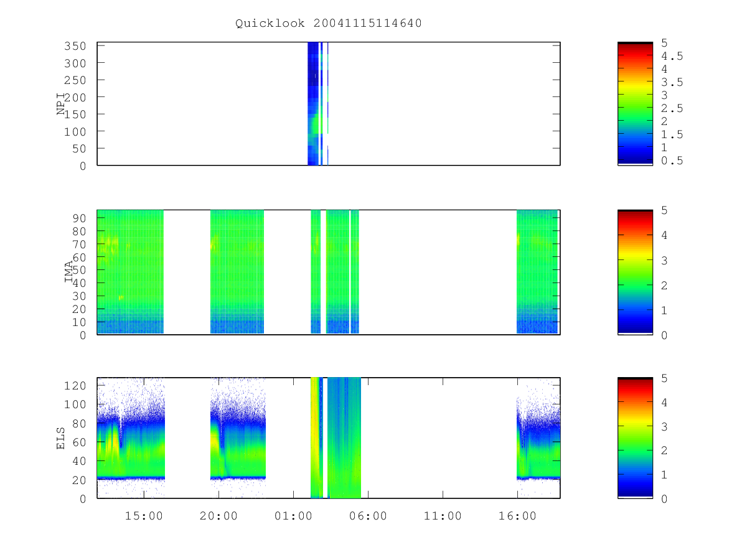Click the 06:00 time axis label
The height and width of the screenshot is (560, 747).
(x=368, y=516)
